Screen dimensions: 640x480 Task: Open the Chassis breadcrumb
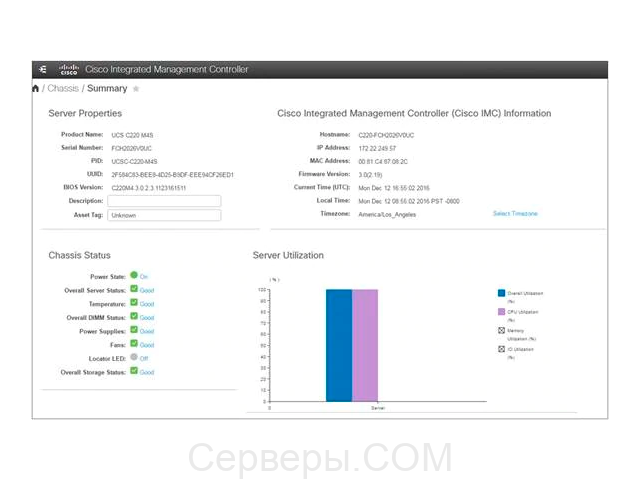[x=63, y=89]
